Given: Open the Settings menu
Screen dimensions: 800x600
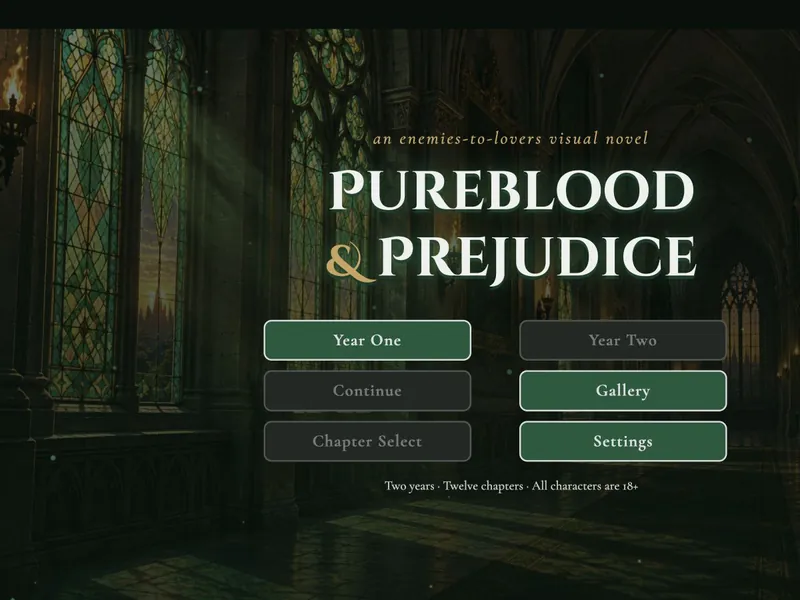Looking at the screenshot, I should click(x=622, y=441).
